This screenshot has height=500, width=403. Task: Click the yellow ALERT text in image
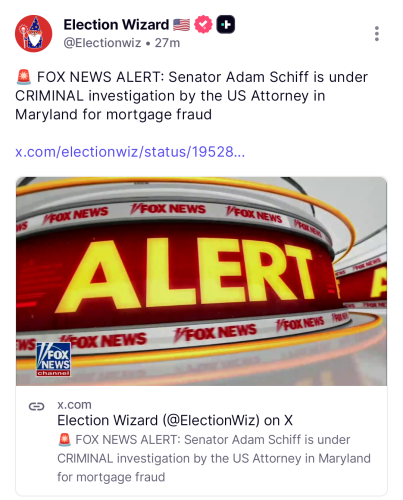click(x=187, y=273)
